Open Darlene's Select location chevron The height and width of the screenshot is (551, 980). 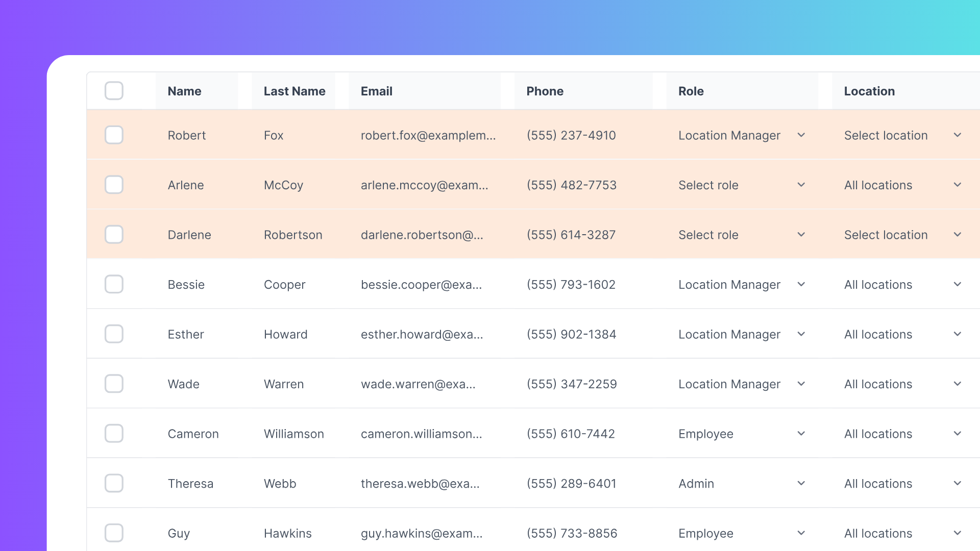tap(957, 235)
